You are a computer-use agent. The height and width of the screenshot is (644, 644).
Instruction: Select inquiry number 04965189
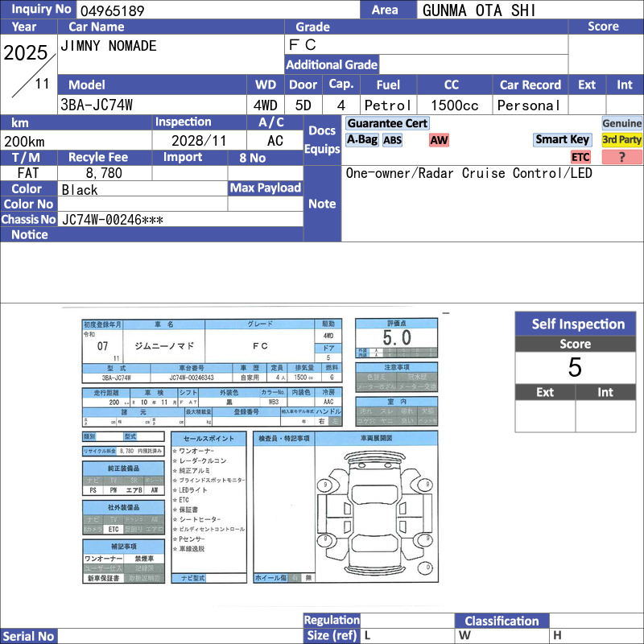(x=112, y=10)
